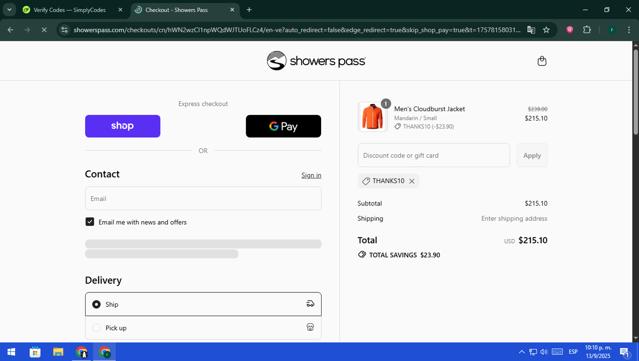Image resolution: width=639 pixels, height=361 pixels.
Task: Open the Windows Start menu
Action: 11,352
